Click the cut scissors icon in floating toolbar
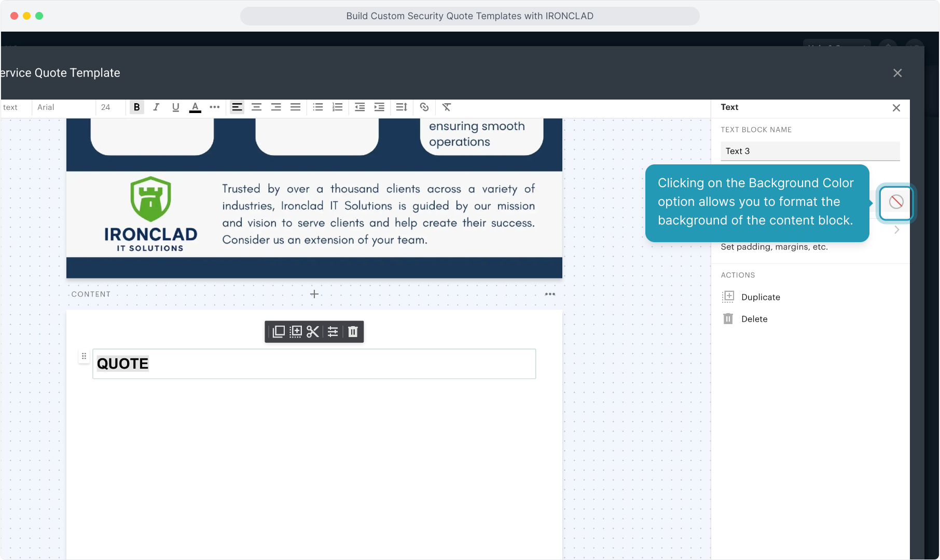The width and height of the screenshot is (940, 560). pos(313,332)
